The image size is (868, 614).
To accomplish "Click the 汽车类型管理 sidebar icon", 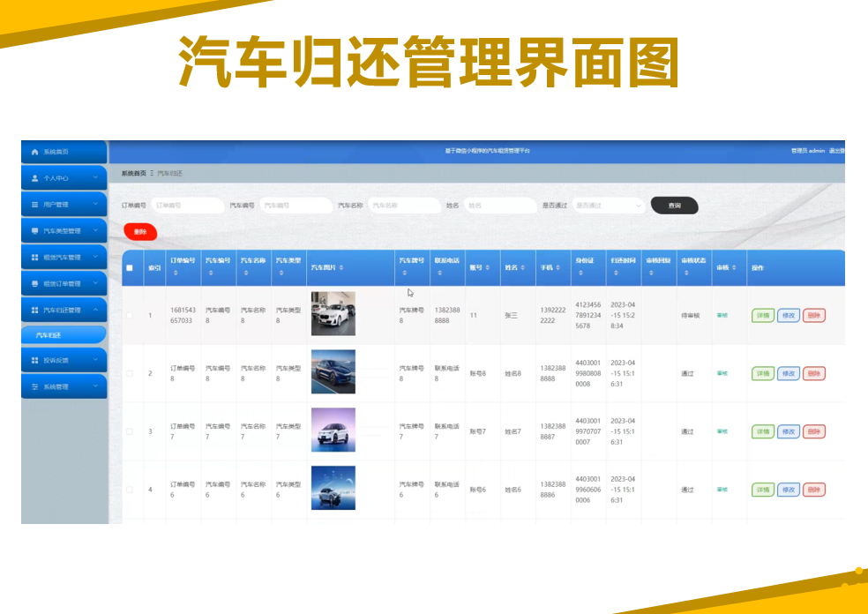I will (35, 231).
